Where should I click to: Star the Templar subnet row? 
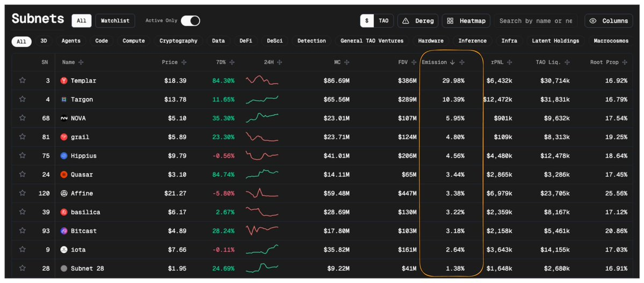click(23, 81)
